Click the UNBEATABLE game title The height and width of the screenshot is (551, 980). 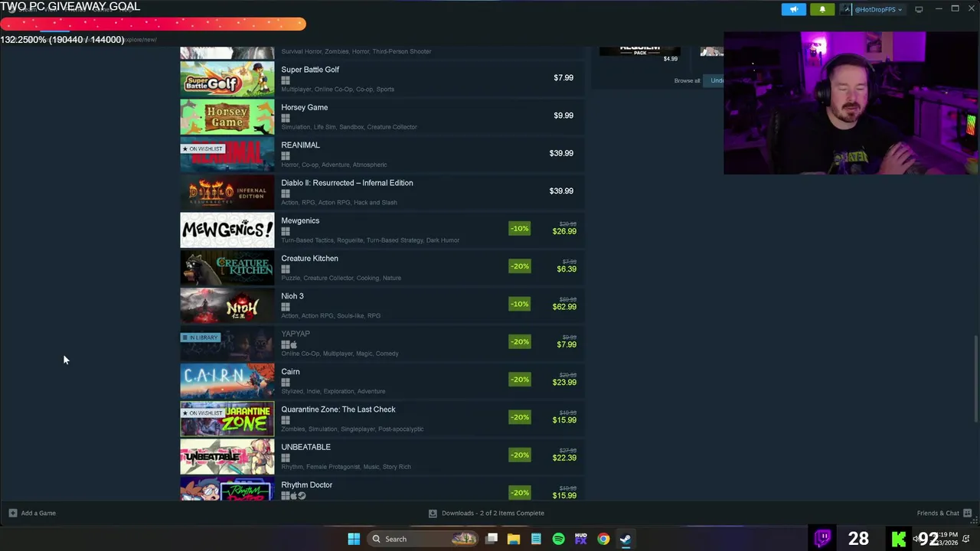(305, 447)
